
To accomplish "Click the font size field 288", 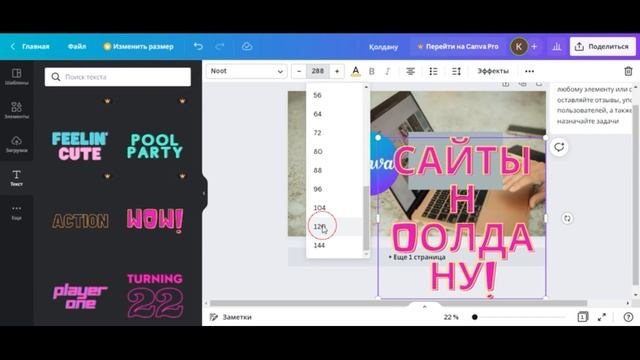I will 318,71.
